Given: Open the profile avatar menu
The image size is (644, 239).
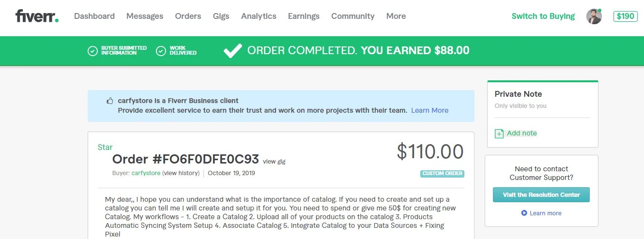Looking at the screenshot, I should click(594, 16).
